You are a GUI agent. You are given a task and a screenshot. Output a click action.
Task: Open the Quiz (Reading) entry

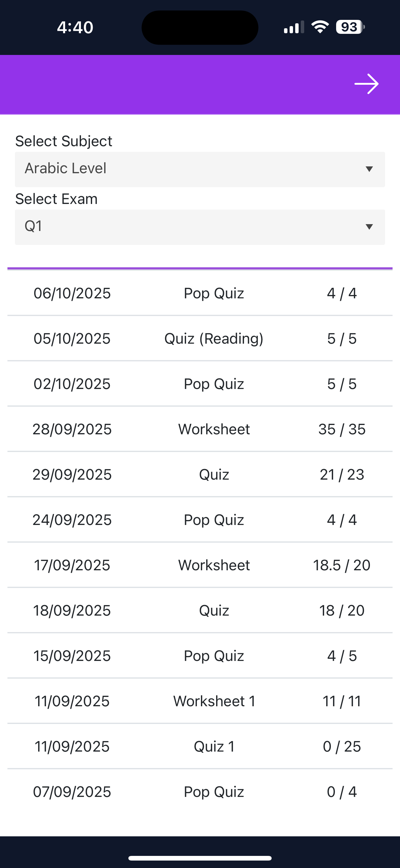tap(213, 339)
